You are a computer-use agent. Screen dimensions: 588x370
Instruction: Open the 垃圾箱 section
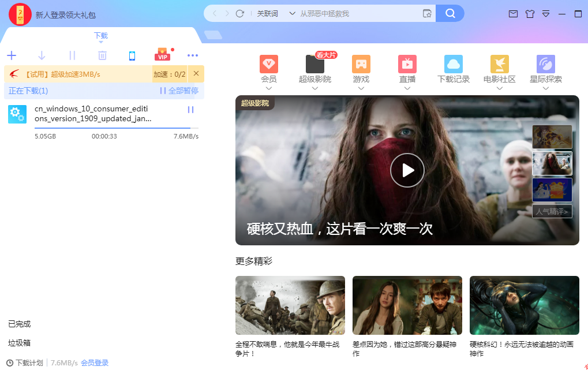tap(20, 343)
